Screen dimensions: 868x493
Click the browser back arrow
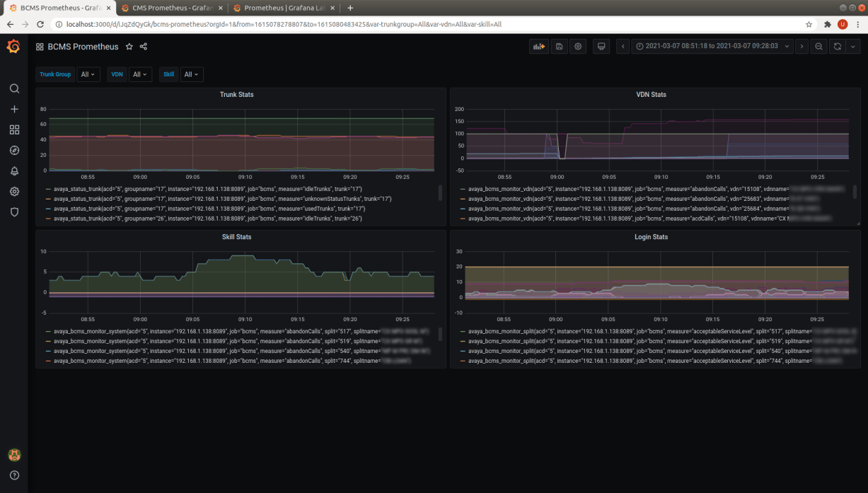click(x=10, y=24)
